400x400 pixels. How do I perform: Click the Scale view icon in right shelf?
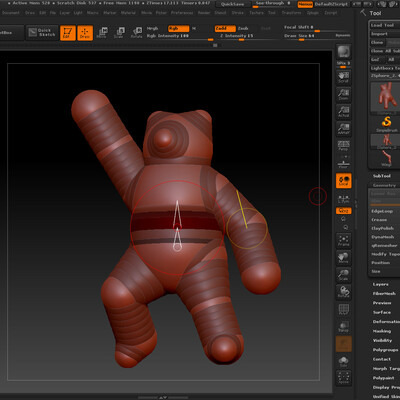click(343, 275)
